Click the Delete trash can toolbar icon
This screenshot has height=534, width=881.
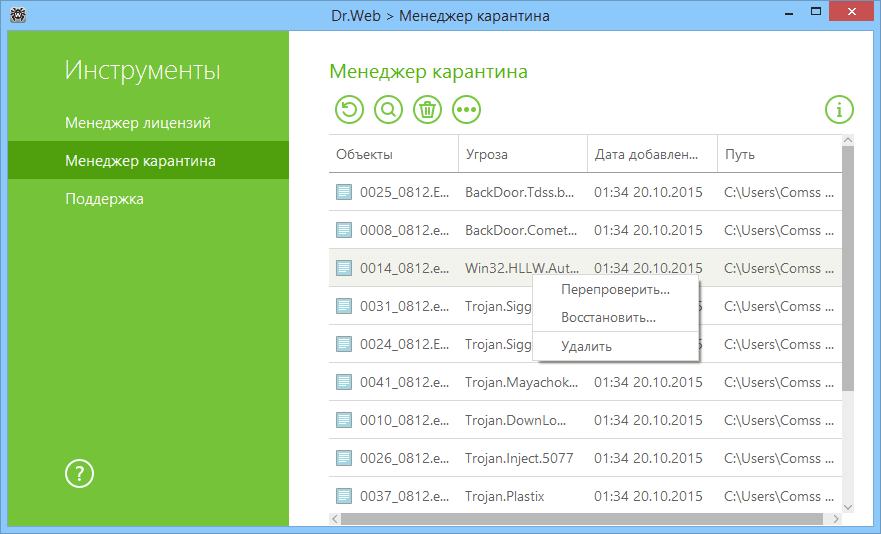pos(428,109)
